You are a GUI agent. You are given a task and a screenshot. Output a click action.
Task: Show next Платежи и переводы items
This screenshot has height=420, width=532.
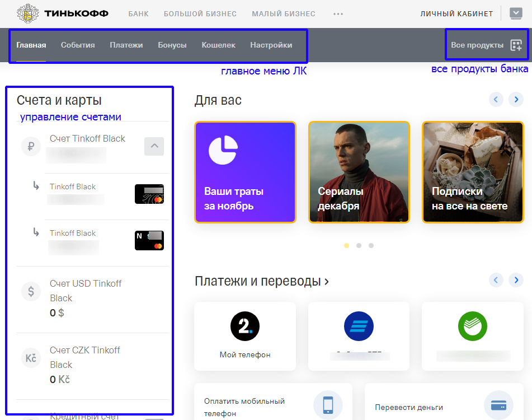coord(516,280)
